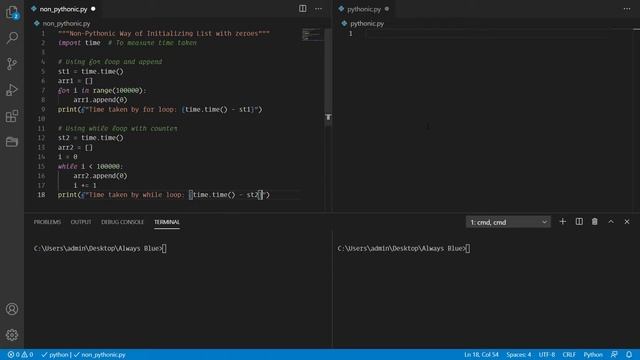
Task: Click 'arr1.append(0)' on line 8
Action: pos(100,100)
